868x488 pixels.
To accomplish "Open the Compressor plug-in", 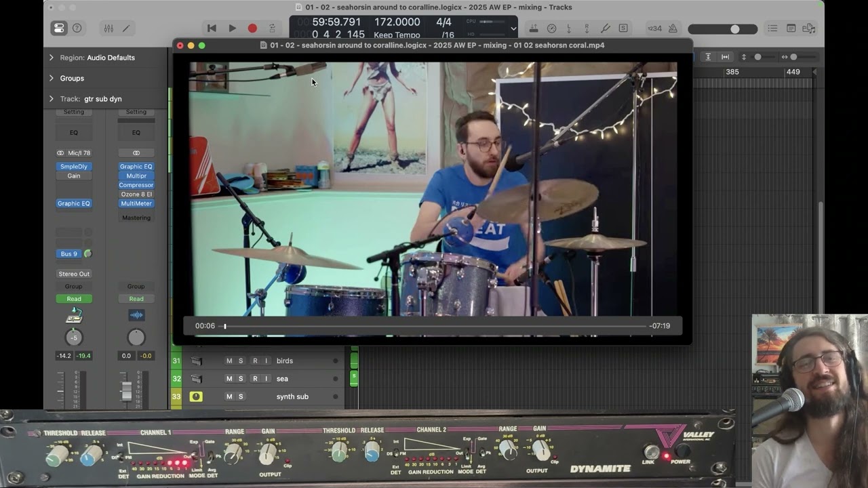I will tap(136, 185).
